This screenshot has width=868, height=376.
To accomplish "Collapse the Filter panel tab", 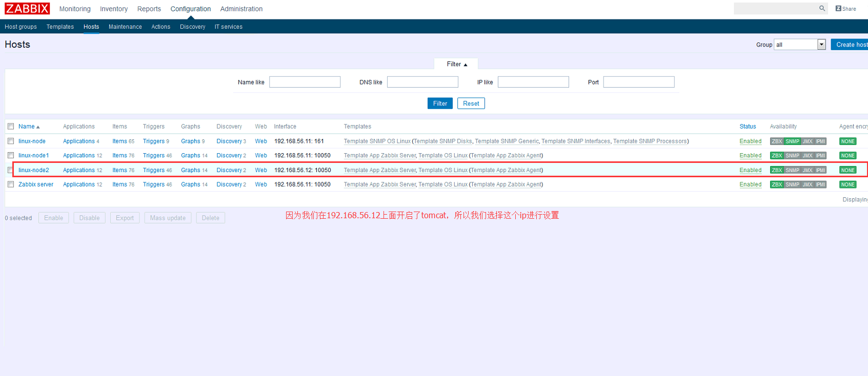I will [456, 64].
